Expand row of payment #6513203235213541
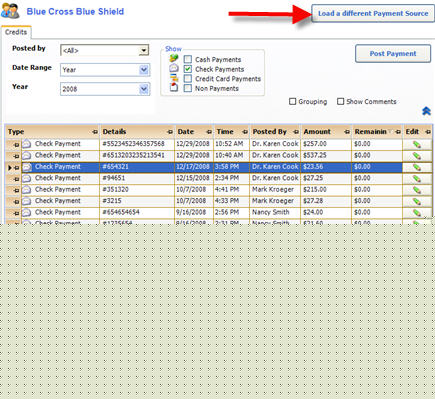The image size is (435, 399). [16, 156]
